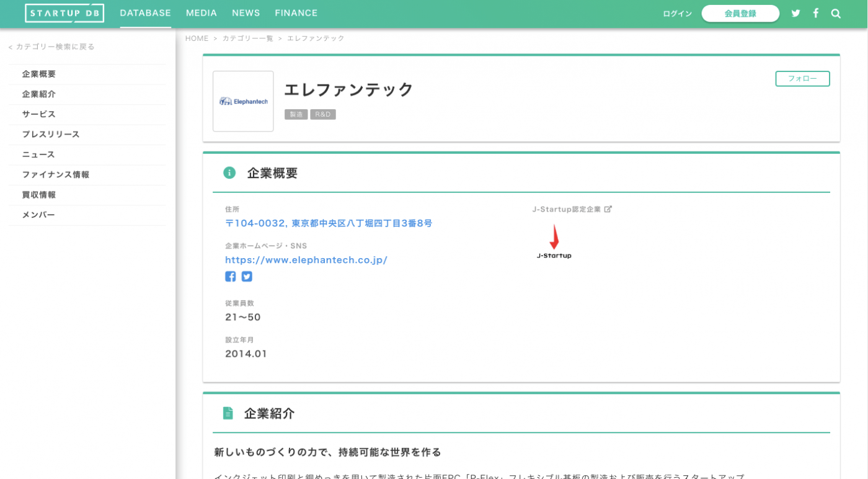
Task: Click the external link icon beside J-Startup認定企業
Action: point(608,209)
